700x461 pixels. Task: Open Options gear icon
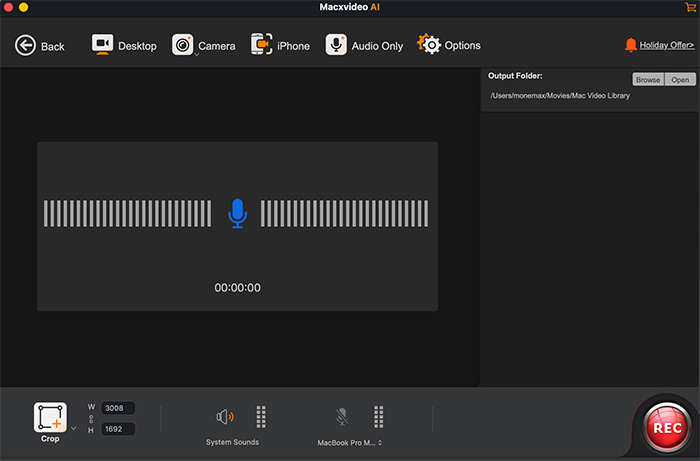tap(429, 44)
